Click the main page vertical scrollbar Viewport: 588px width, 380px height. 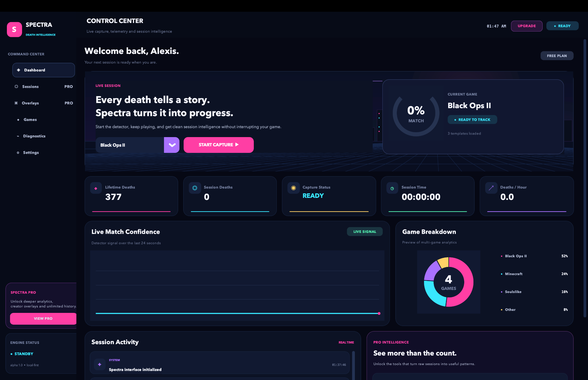(585, 178)
